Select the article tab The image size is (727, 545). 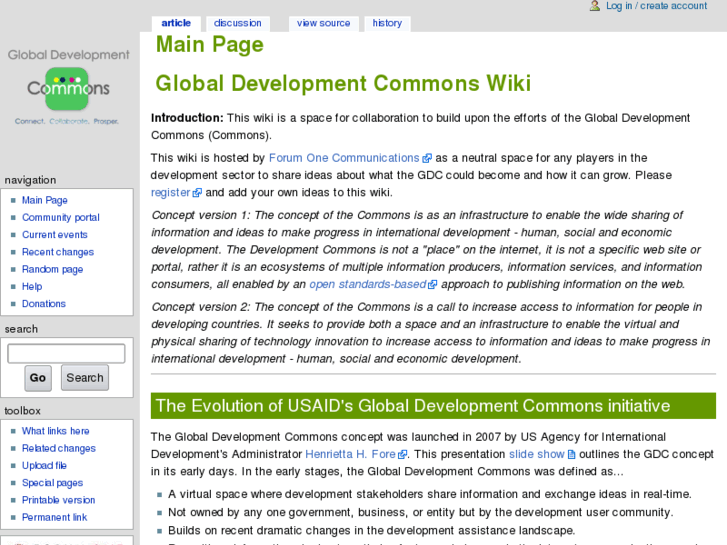pyautogui.click(x=176, y=23)
